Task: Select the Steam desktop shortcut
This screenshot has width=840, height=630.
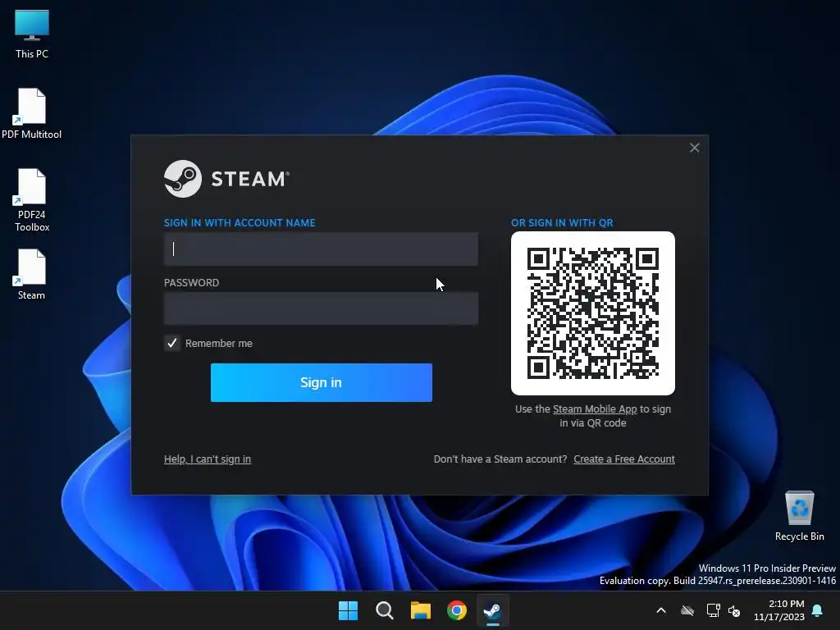Action: [x=31, y=274]
